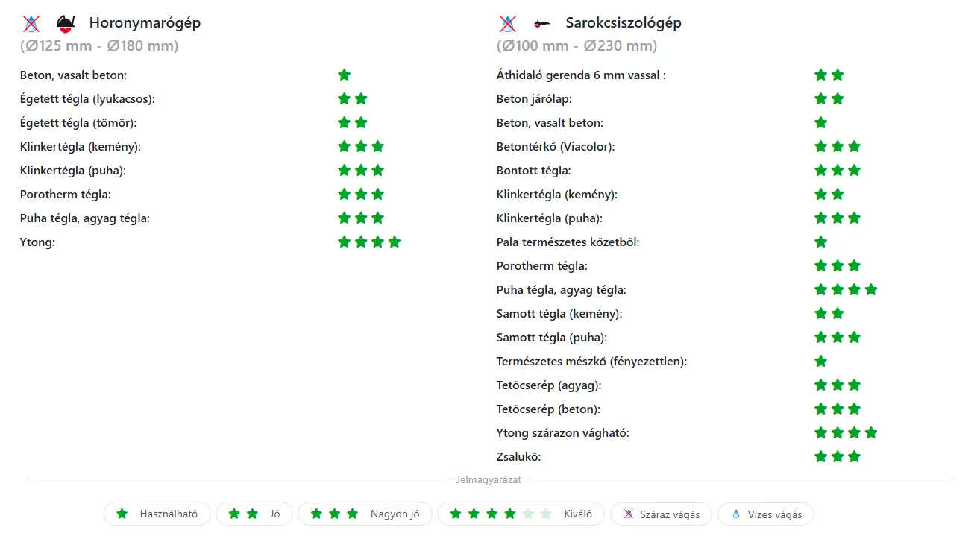Choose the Nagyon jó legend badge
Image resolution: width=980 pixels, height=539 pixels.
(x=365, y=514)
